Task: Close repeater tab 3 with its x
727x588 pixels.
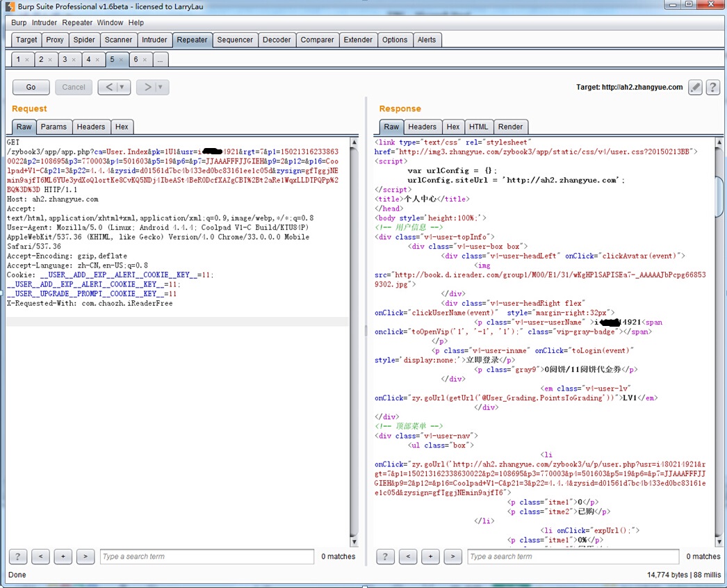Action: 74,60
